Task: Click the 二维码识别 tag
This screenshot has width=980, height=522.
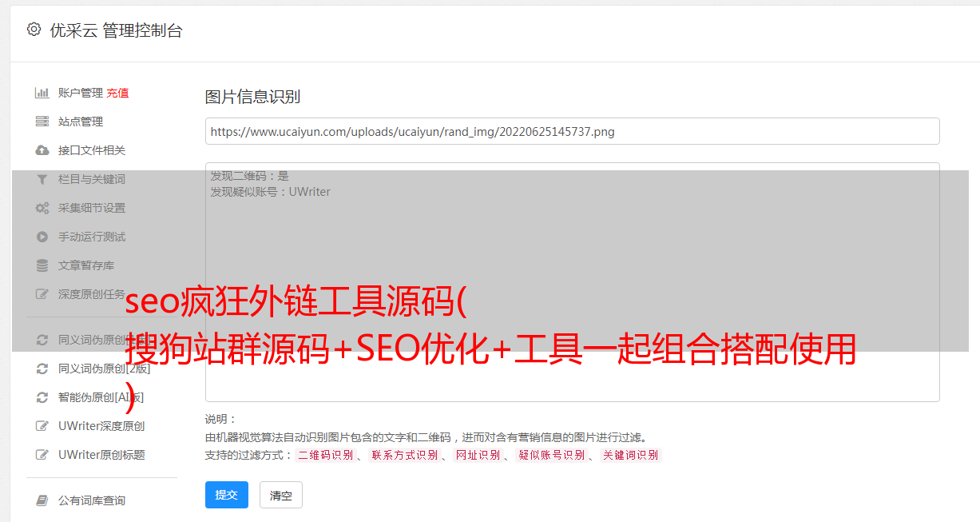Action: tap(325, 455)
